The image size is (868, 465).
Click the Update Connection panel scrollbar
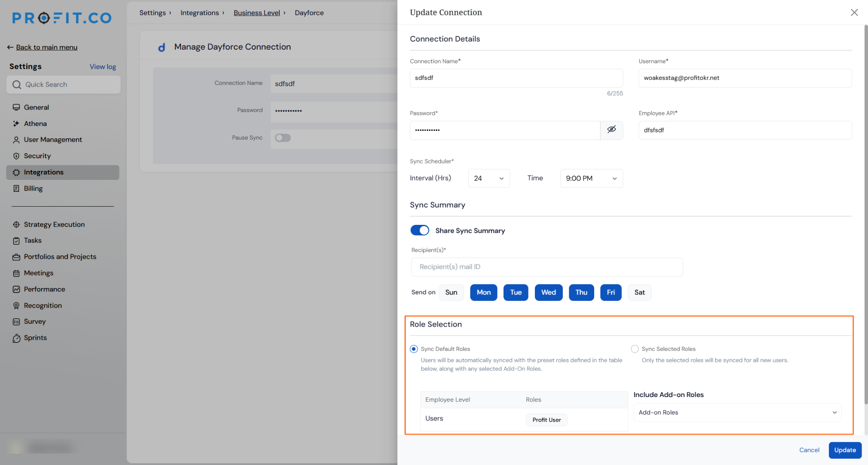(865, 214)
